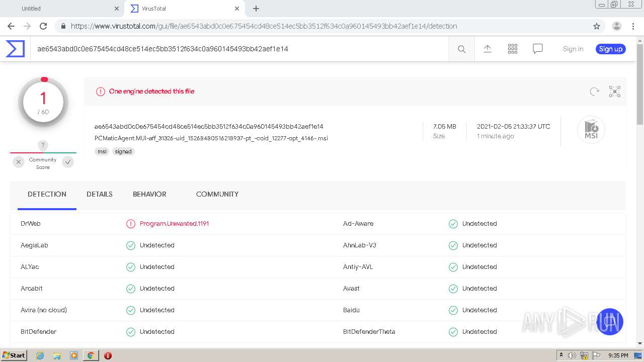644x362 pixels.
Task: Open the blue chat bubble button
Action: (610, 322)
